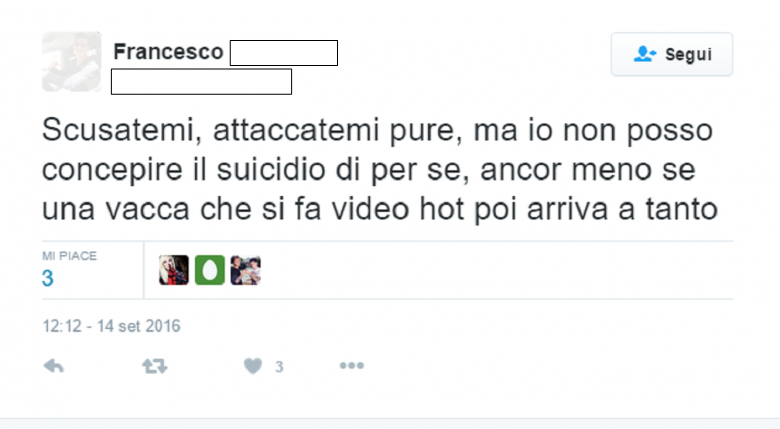Click the gray strip at the bottom edge
The width and height of the screenshot is (780, 429).
(x=390, y=424)
